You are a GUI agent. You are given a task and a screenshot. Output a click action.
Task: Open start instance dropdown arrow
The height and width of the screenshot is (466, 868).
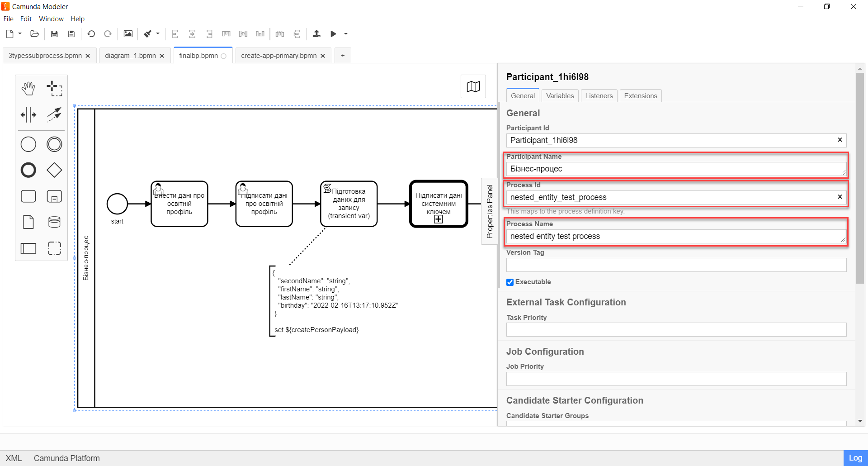tap(346, 34)
